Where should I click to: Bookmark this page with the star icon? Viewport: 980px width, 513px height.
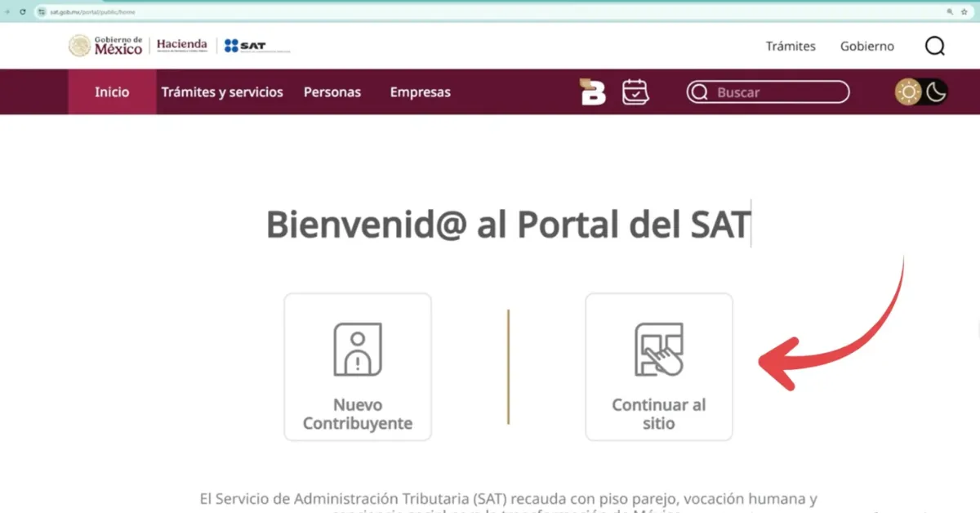964,12
